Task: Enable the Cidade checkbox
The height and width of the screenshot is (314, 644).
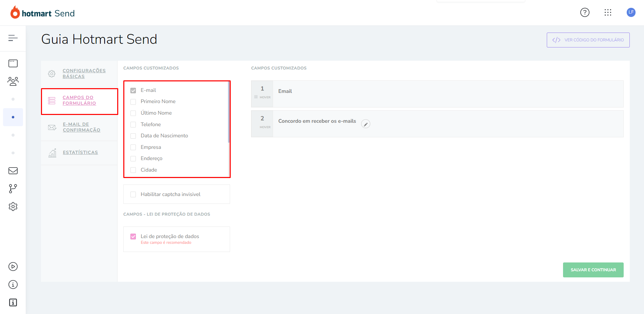Action: [x=133, y=170]
